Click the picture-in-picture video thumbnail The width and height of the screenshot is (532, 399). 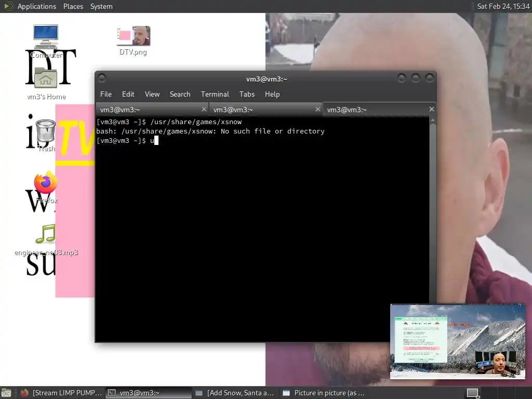point(458,341)
